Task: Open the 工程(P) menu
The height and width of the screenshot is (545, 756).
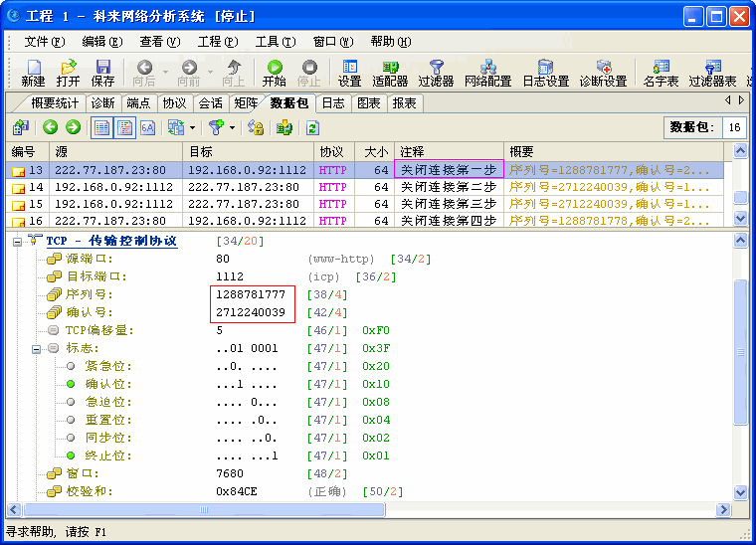Action: coord(218,42)
